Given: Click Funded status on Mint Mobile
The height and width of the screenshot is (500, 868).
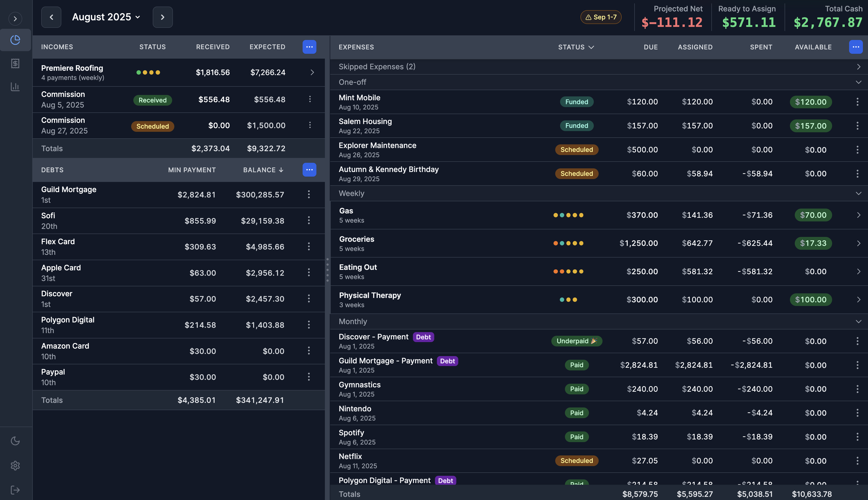Looking at the screenshot, I should click(577, 102).
